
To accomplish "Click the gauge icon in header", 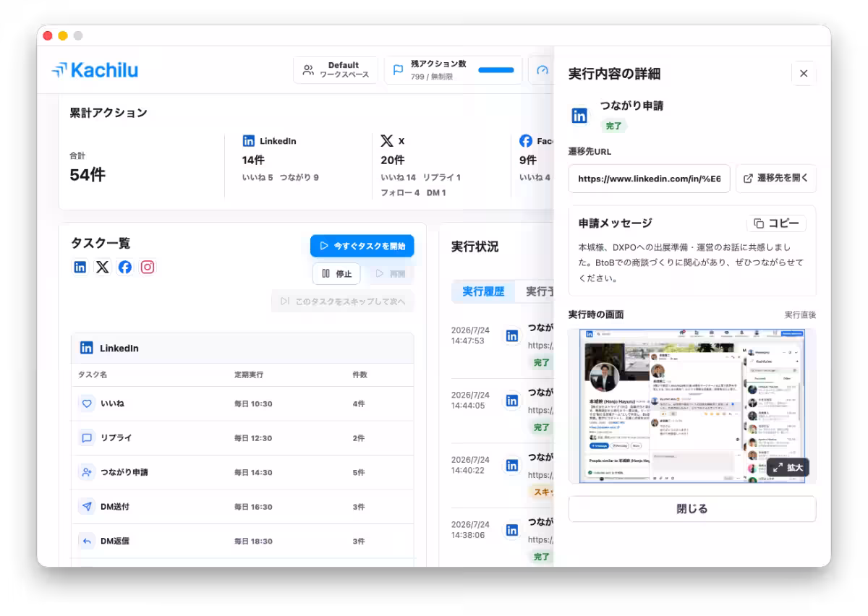I will click(x=542, y=70).
